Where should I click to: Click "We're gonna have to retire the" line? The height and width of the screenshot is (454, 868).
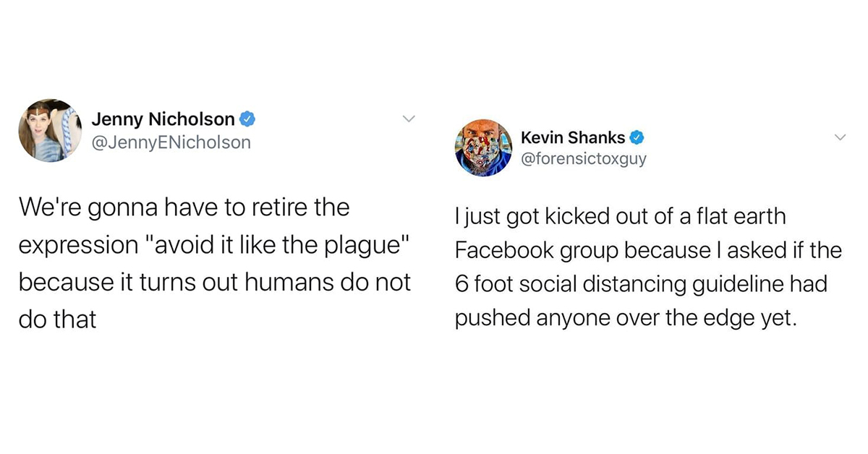coord(184,208)
